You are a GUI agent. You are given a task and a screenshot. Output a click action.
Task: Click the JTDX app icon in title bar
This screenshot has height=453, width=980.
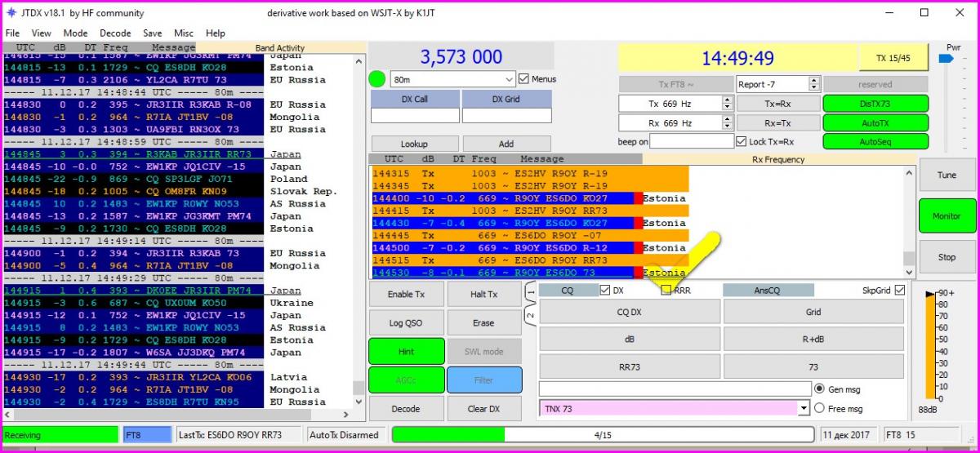11,13
